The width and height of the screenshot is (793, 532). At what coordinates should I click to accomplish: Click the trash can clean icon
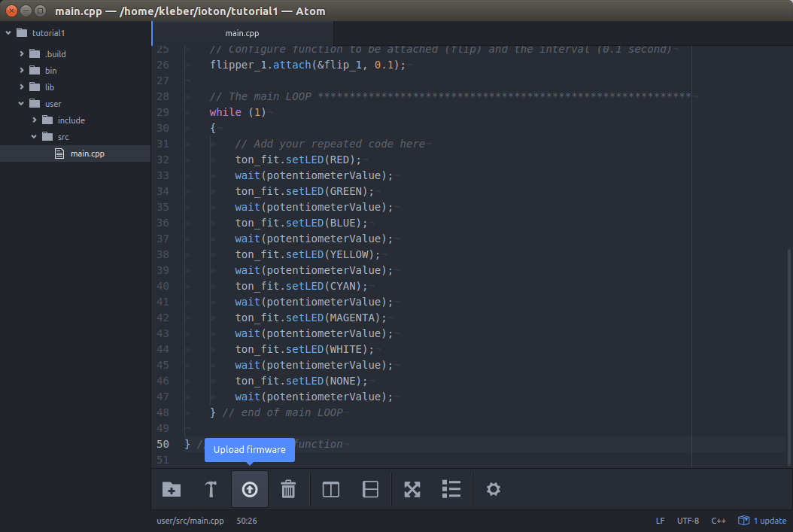tap(288, 489)
